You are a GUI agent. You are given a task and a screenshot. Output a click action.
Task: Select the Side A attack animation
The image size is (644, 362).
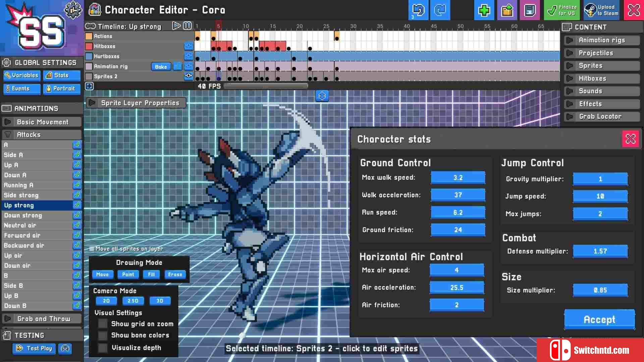(x=37, y=155)
